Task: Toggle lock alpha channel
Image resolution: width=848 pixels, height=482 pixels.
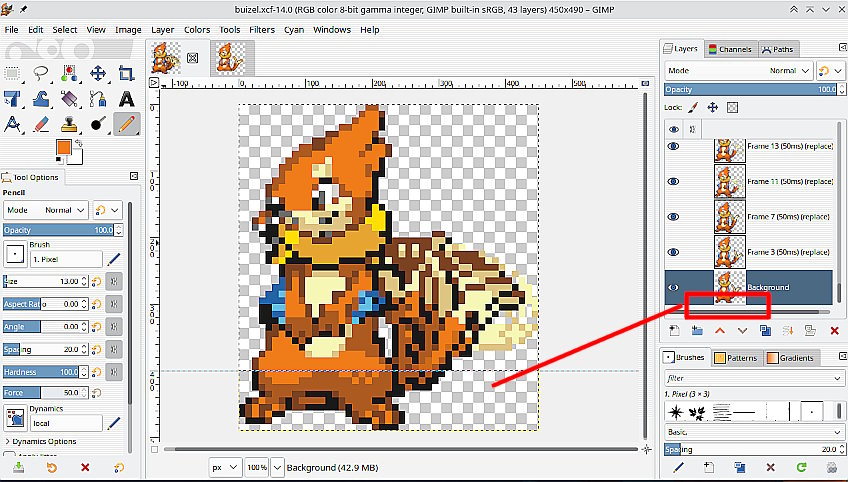Action: [x=732, y=108]
